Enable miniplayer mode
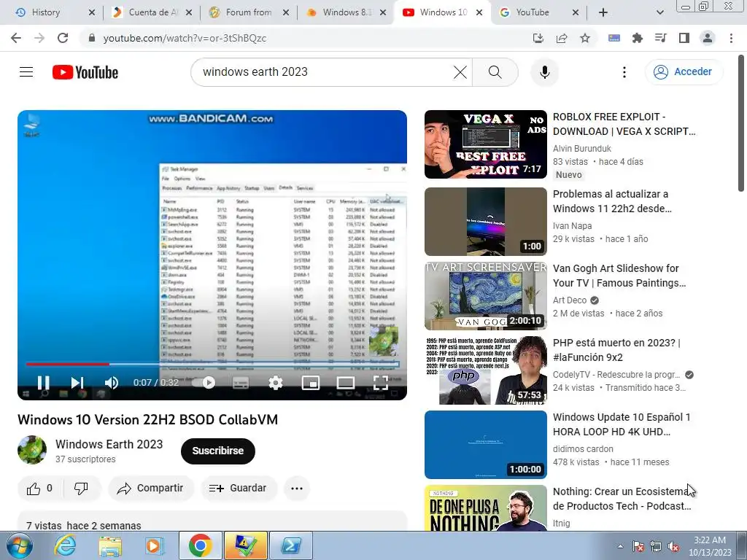Image resolution: width=747 pixels, height=560 pixels. (x=311, y=382)
